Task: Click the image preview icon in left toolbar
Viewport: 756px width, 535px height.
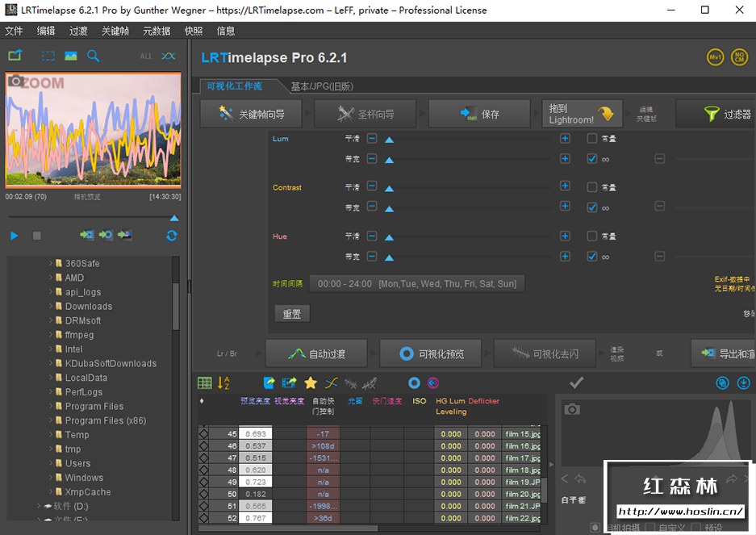Action: pyautogui.click(x=71, y=56)
